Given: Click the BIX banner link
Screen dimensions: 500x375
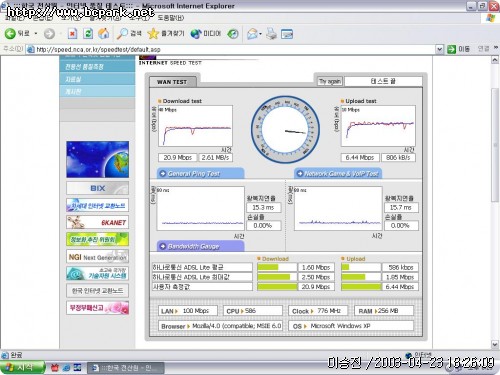Looking at the screenshot, I should [97, 188].
